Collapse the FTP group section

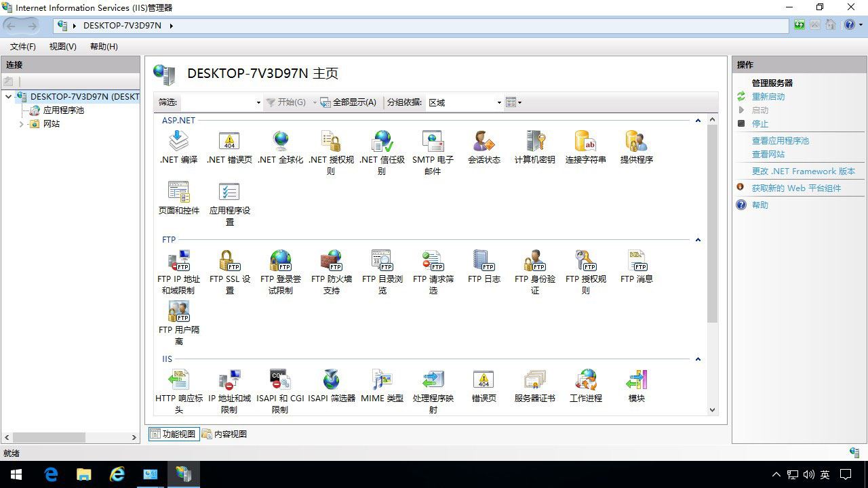(698, 240)
